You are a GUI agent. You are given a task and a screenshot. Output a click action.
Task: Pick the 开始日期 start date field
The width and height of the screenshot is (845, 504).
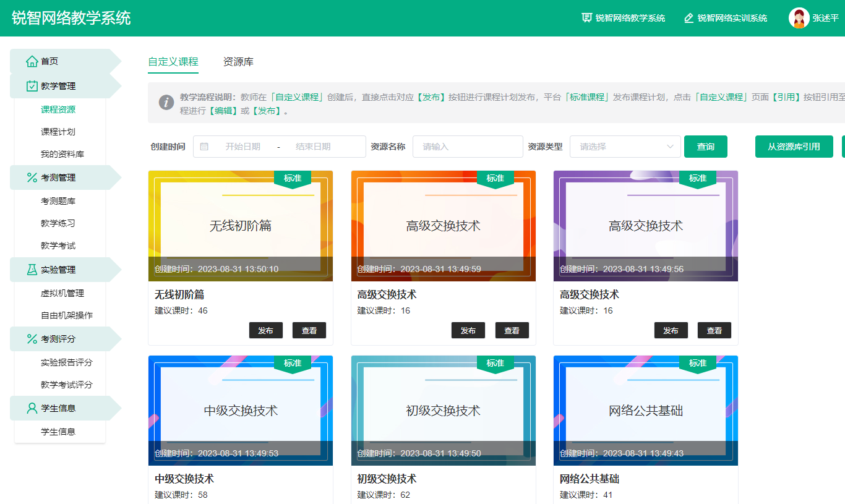[x=242, y=147]
